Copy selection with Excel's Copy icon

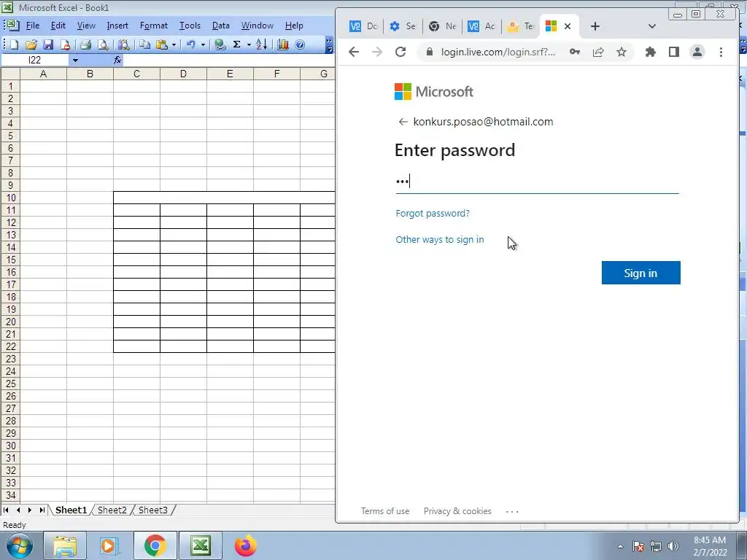[x=145, y=44]
